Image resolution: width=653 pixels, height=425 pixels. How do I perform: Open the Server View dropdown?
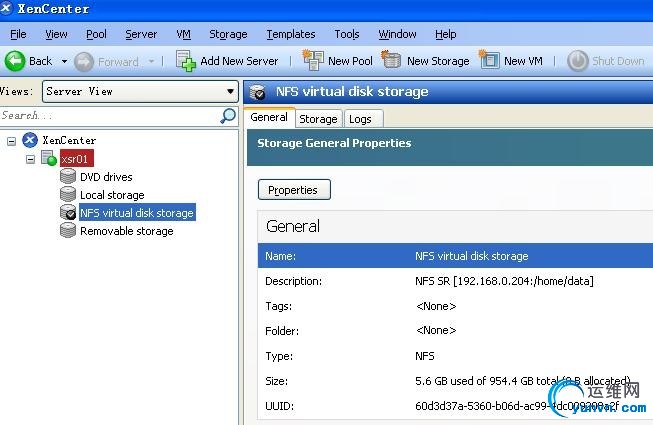click(140, 91)
